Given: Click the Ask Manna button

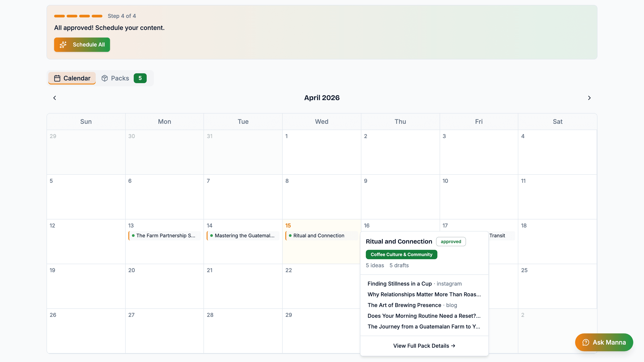Looking at the screenshot, I should point(604,342).
